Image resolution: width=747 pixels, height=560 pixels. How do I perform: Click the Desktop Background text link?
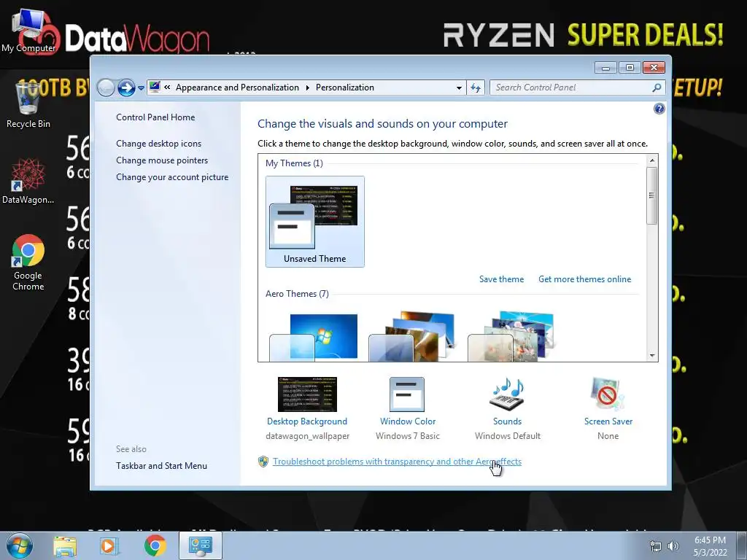pyautogui.click(x=307, y=421)
